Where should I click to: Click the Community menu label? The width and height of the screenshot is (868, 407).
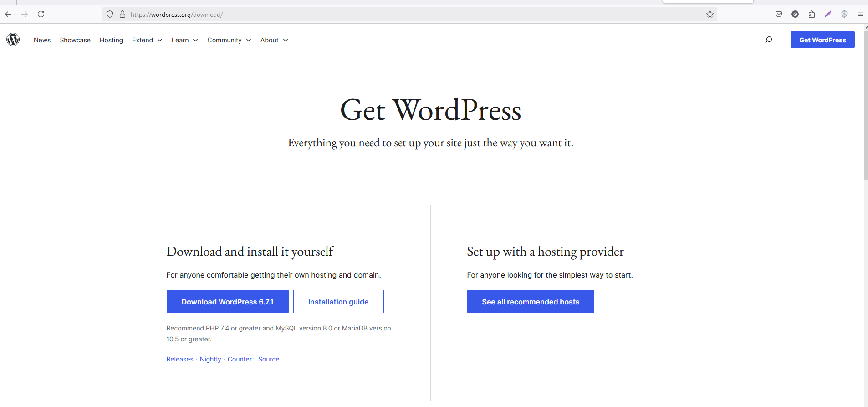coord(225,40)
